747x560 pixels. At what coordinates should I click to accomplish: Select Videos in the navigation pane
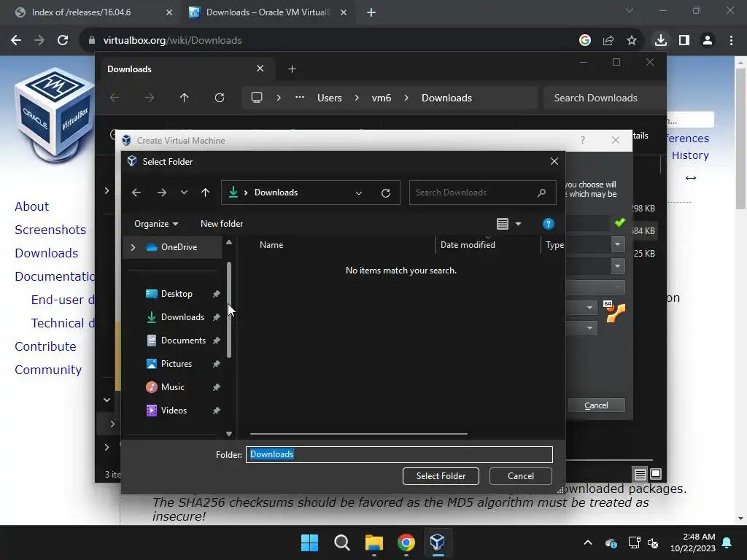[174, 411]
